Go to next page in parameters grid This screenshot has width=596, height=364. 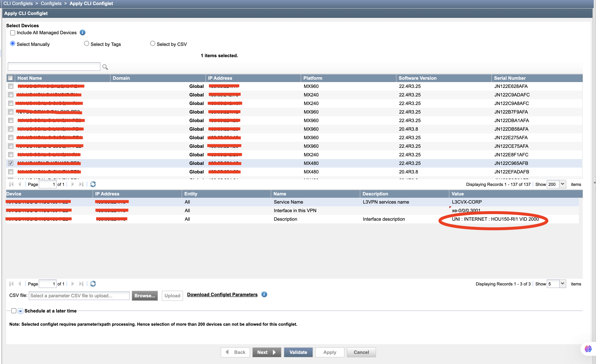73,283
